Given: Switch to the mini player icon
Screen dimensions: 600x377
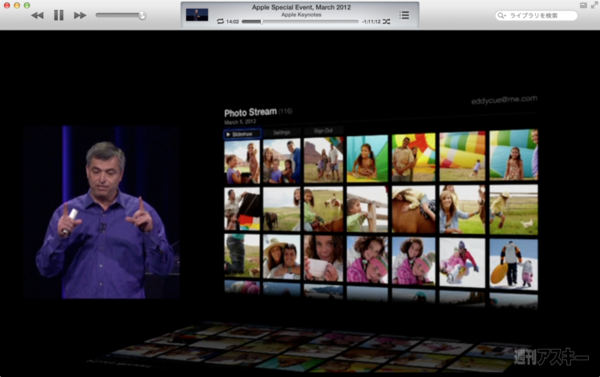Looking at the screenshot, I should [583, 5].
